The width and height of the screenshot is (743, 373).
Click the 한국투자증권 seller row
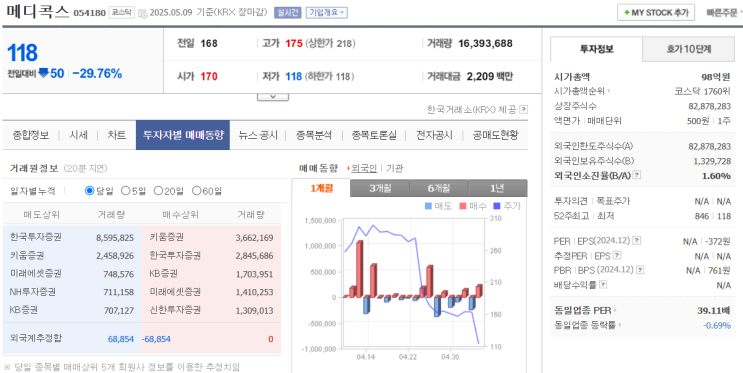coord(72,237)
